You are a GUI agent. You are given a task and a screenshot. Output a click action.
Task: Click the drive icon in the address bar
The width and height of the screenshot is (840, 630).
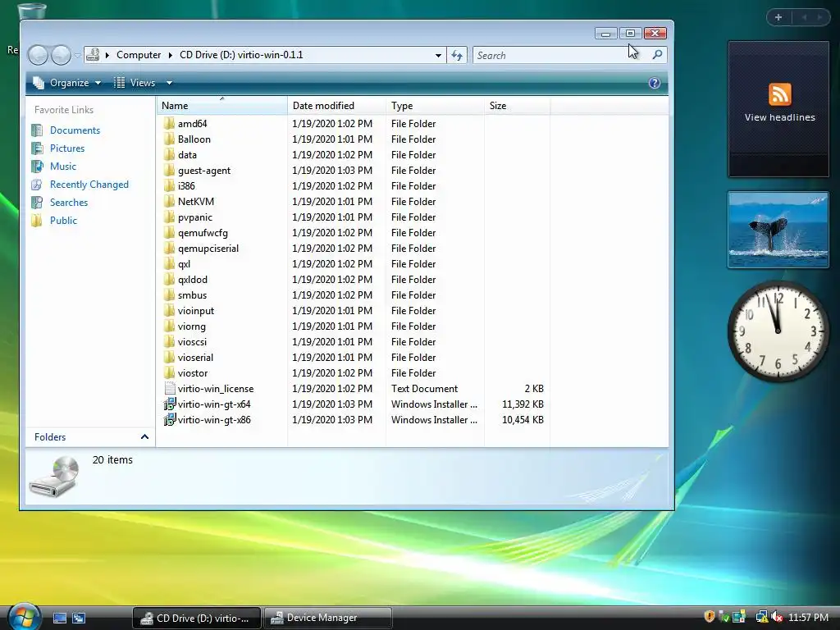coord(93,55)
